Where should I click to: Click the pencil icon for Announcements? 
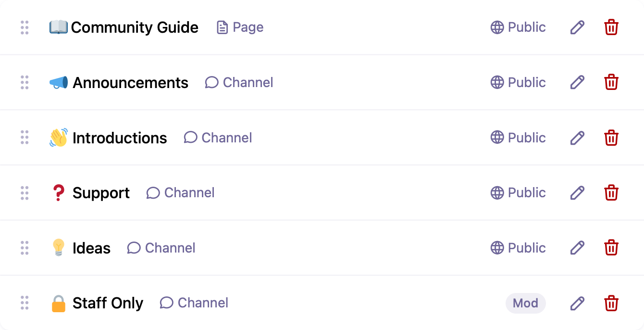pyautogui.click(x=577, y=82)
